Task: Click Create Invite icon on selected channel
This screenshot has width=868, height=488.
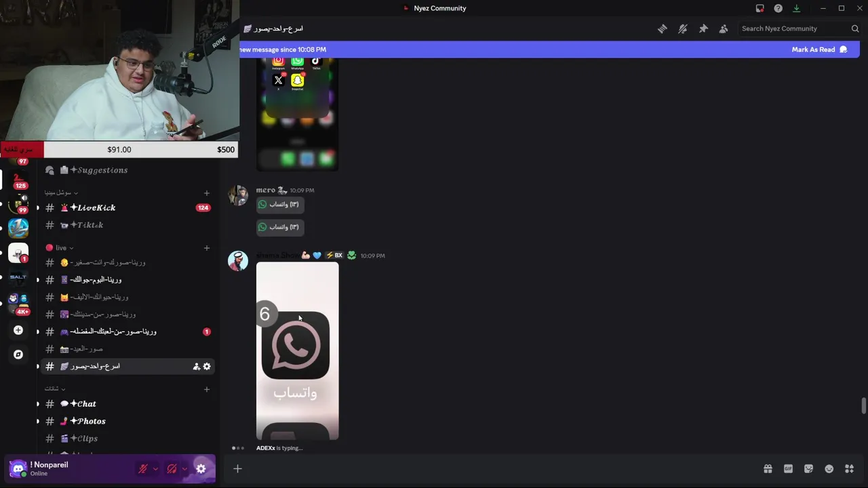Action: [x=197, y=367]
